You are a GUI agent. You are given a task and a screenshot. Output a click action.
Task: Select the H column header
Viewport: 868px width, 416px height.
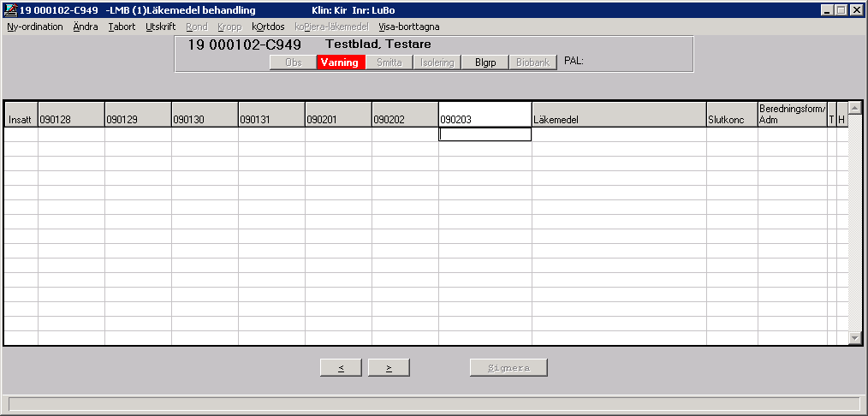click(x=842, y=115)
